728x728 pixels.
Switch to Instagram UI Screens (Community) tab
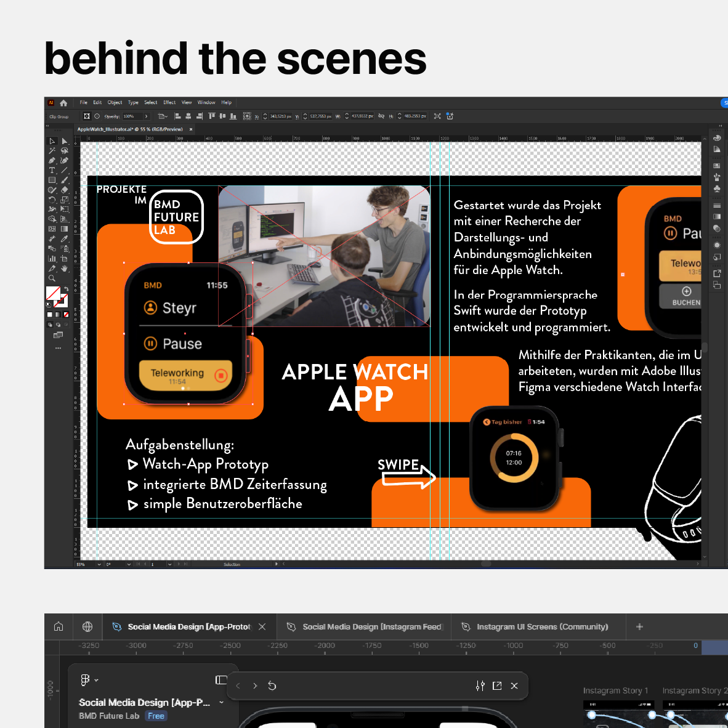click(538, 627)
